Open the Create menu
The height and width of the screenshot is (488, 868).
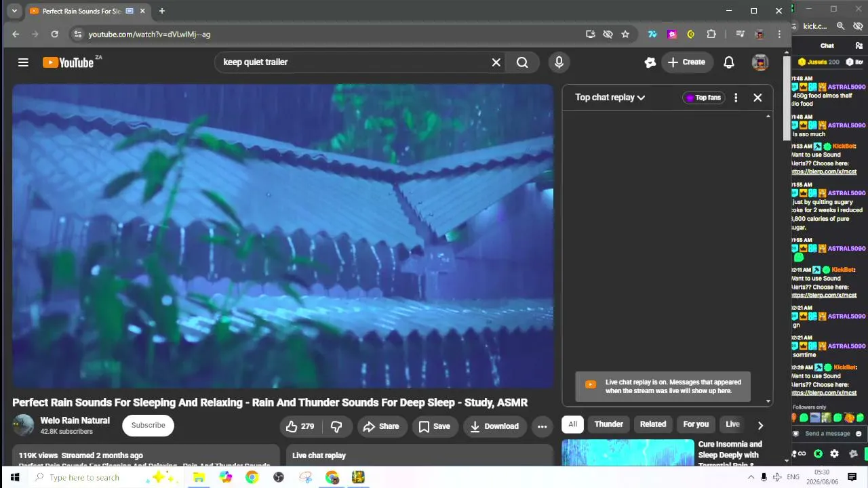coord(687,62)
